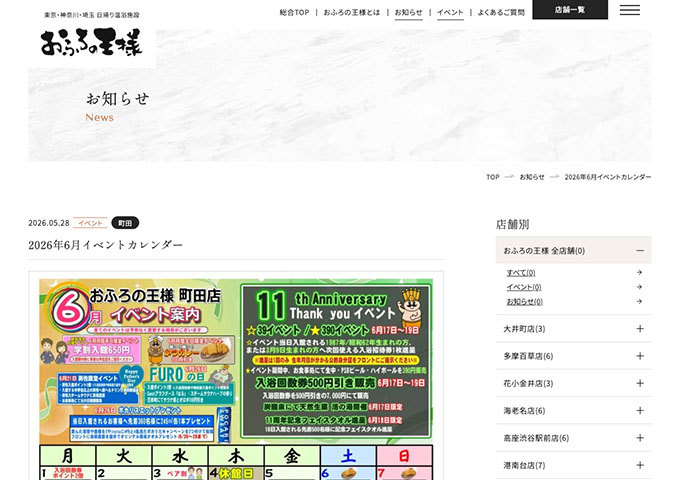Open おふろの王様とは menu item

tap(352, 13)
